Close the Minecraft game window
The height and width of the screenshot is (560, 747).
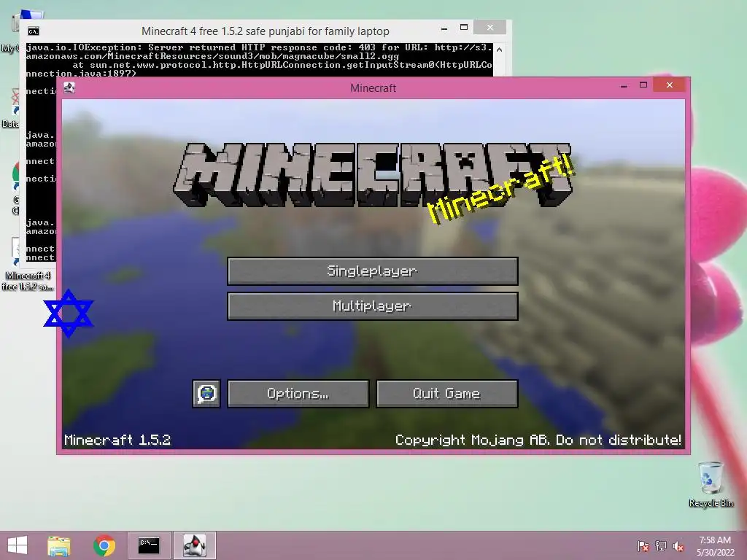[x=670, y=85]
